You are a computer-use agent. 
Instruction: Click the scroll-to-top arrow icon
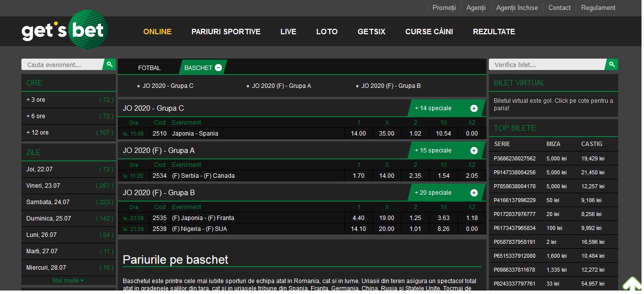(632, 284)
